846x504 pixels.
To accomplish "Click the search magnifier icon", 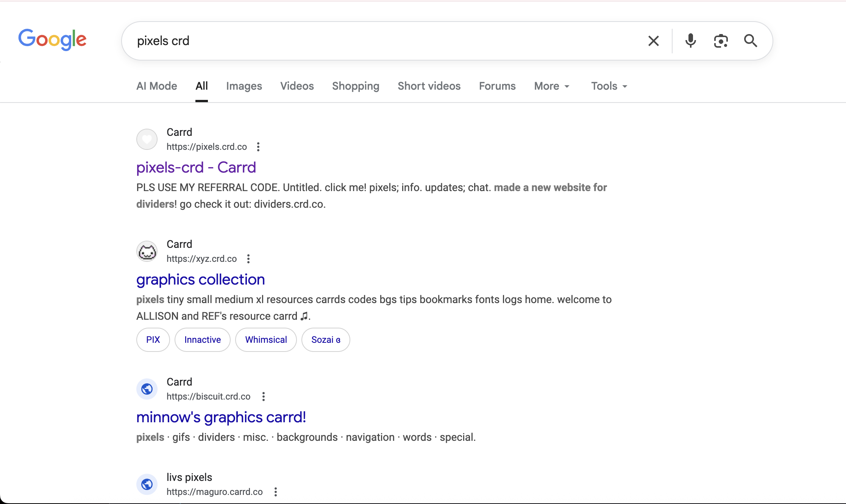I will click(x=750, y=40).
